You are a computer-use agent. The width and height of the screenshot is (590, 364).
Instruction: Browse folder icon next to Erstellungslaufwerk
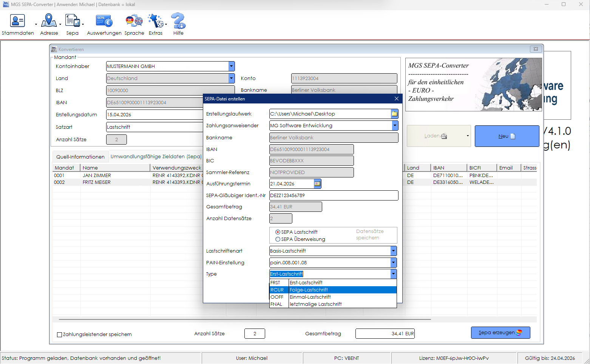tap(394, 114)
